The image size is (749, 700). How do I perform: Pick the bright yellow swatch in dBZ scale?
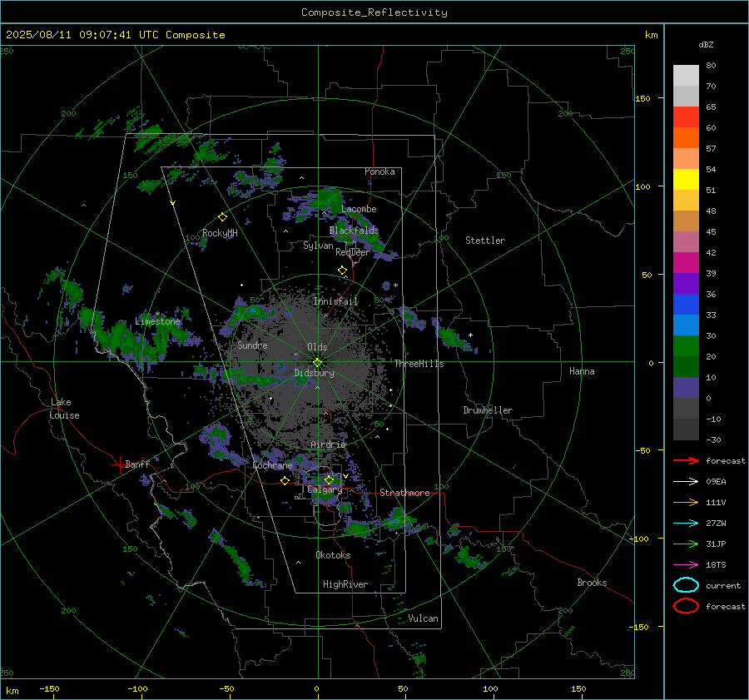point(686,180)
